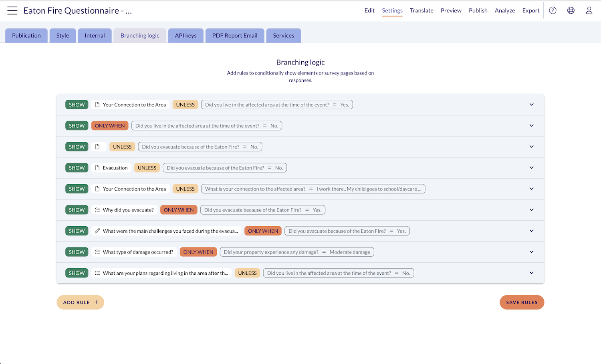Expand the last rule about living plans

[532, 273]
